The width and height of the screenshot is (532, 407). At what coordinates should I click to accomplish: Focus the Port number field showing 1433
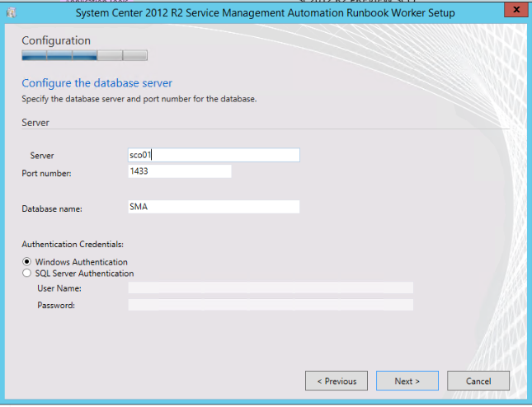coord(179,171)
